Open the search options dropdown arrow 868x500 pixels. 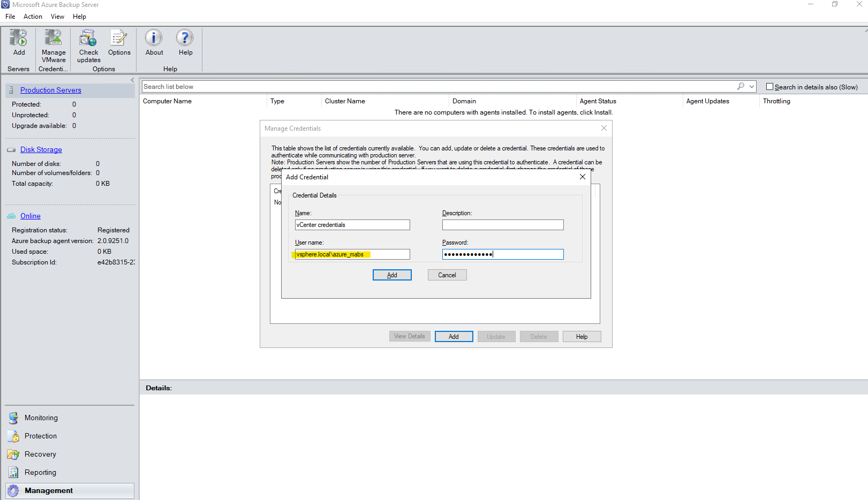752,86
